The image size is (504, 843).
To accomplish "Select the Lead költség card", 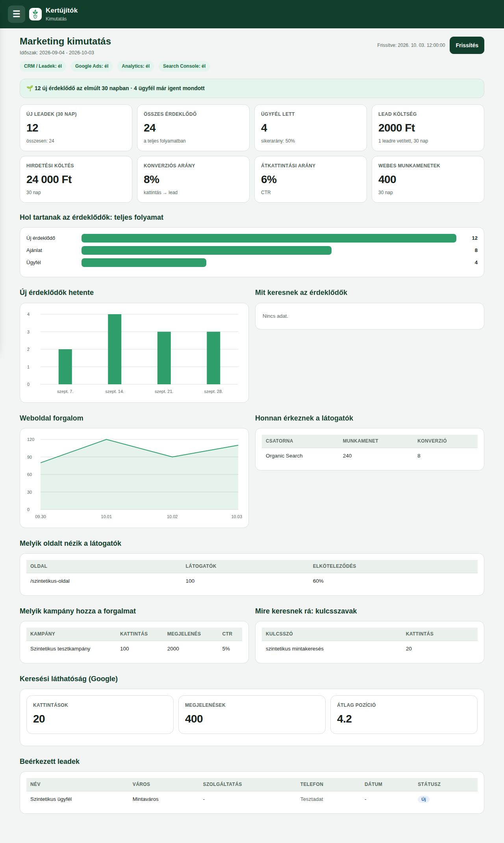I will point(428,128).
